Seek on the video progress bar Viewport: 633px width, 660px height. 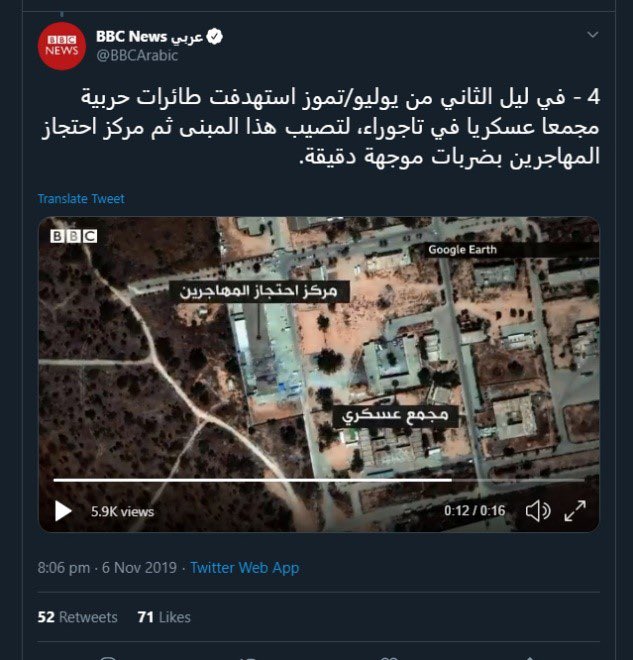(319, 480)
